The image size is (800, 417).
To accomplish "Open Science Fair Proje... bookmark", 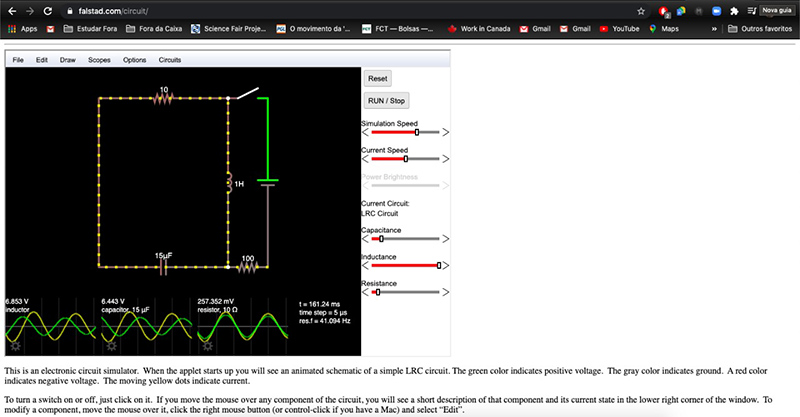I will click(229, 29).
